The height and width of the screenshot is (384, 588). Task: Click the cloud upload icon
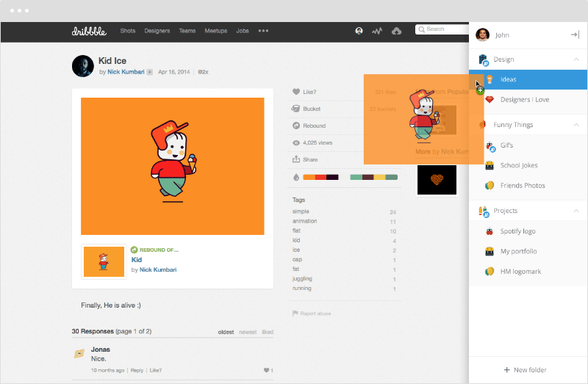396,31
